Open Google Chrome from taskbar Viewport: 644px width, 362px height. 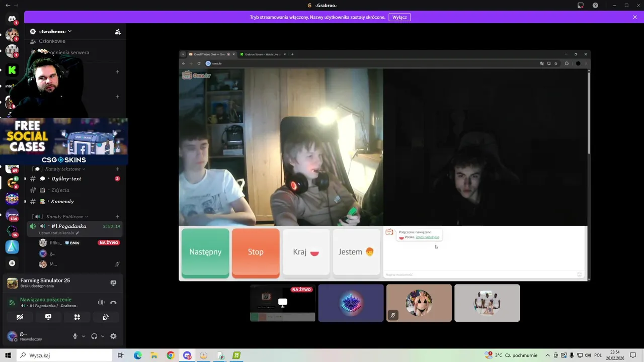tap(171, 355)
